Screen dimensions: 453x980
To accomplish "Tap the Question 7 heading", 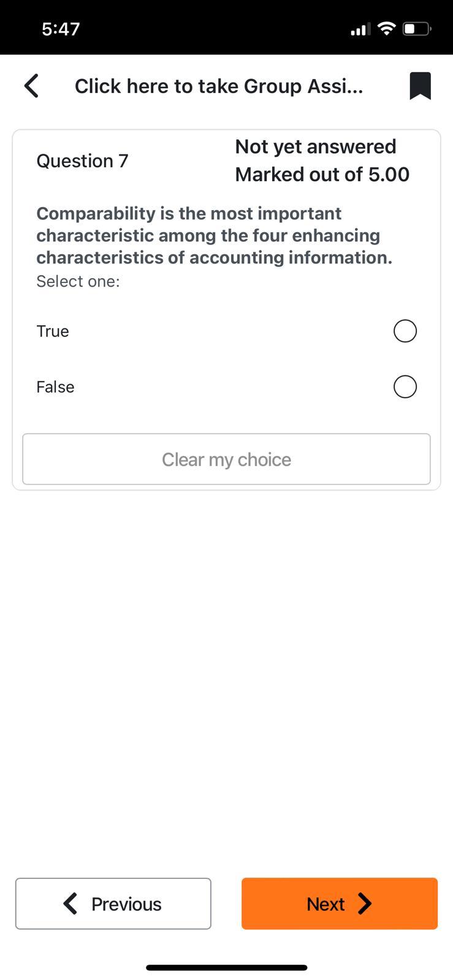I will coord(82,160).
